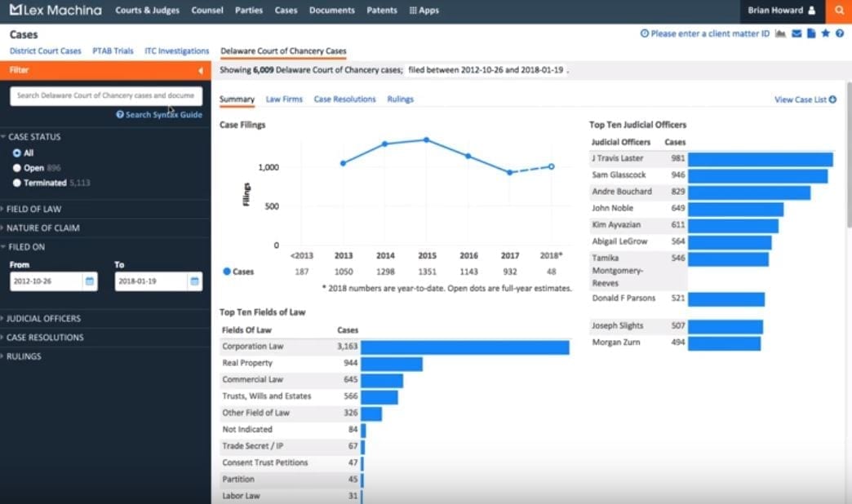The image size is (852, 504).
Task: Open the Search Syntax Guide link
Action: coord(159,115)
